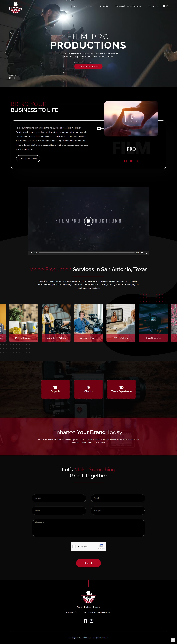This screenshot has width=177, height=644.
Task: Open Contact link in footer
Action: (97, 607)
